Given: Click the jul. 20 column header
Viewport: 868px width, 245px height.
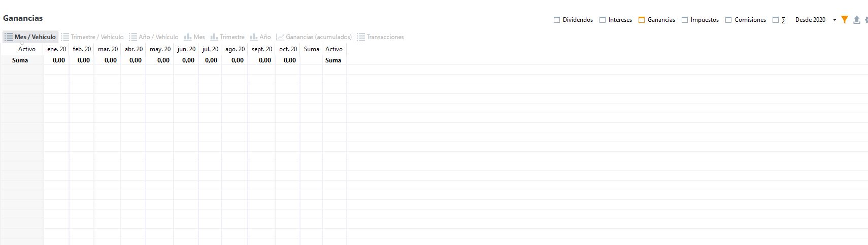Looking at the screenshot, I should pos(210,49).
